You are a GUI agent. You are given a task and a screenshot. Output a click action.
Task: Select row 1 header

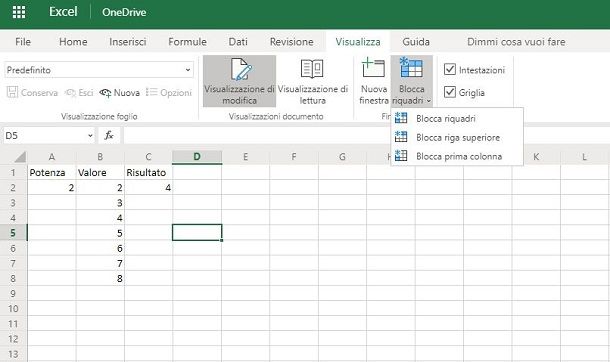click(13, 173)
